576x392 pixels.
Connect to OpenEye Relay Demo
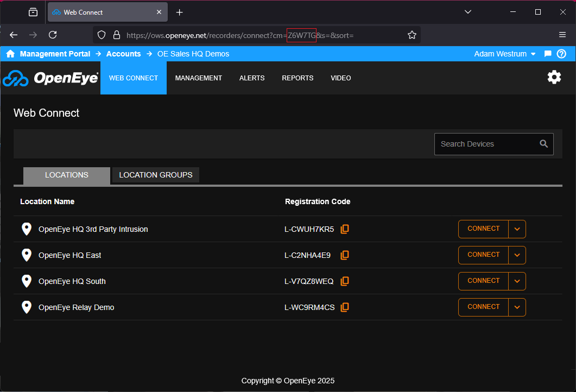483,307
